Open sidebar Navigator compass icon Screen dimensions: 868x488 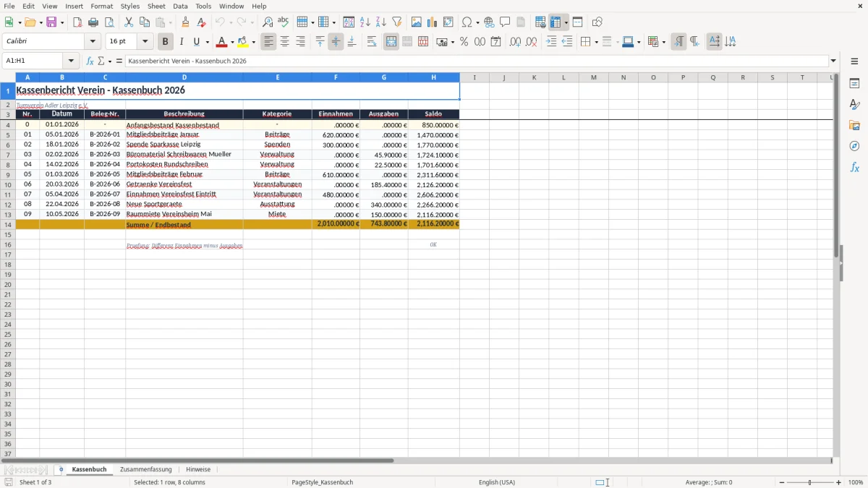click(x=854, y=147)
